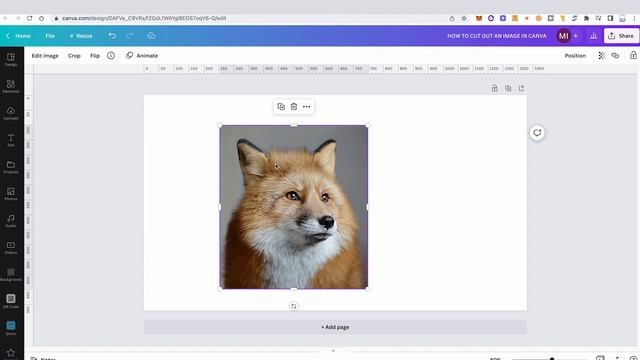
Task: Open more options for the image
Action: click(x=307, y=107)
